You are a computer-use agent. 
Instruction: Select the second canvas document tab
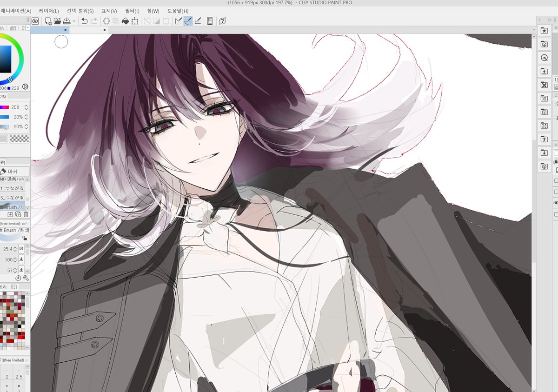coord(89,30)
